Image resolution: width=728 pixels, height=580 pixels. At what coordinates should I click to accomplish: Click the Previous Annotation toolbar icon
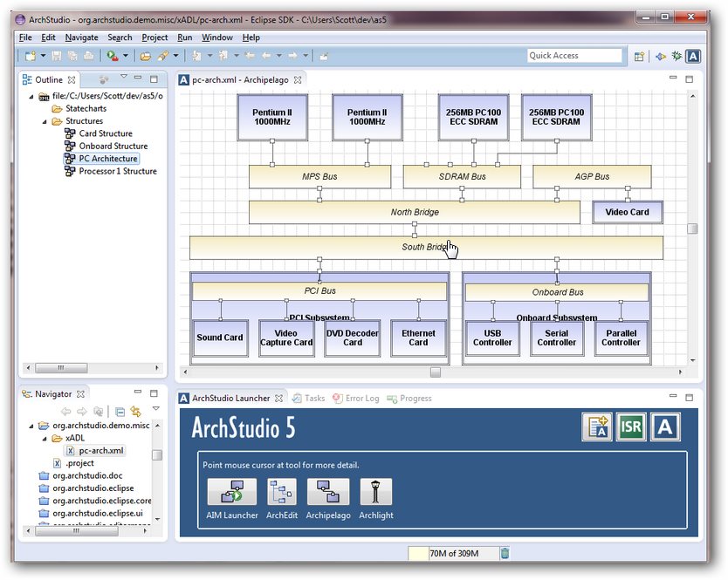coord(223,56)
